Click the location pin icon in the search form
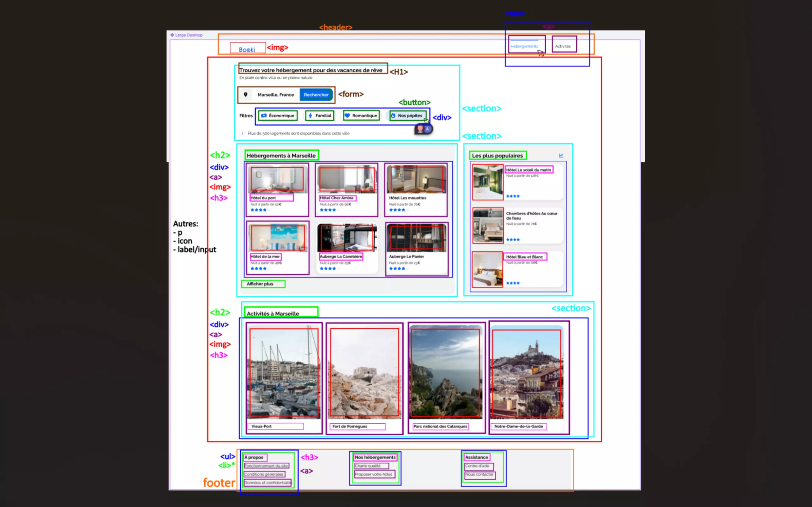 pyautogui.click(x=246, y=94)
